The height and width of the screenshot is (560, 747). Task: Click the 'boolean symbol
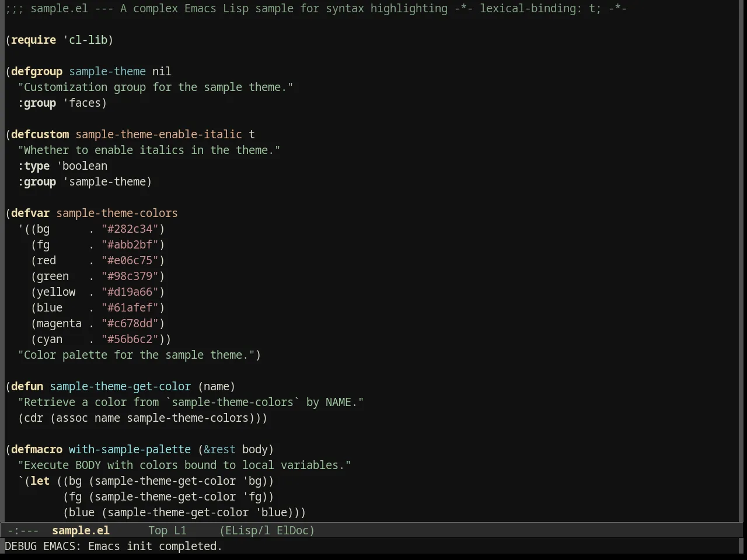click(x=82, y=166)
